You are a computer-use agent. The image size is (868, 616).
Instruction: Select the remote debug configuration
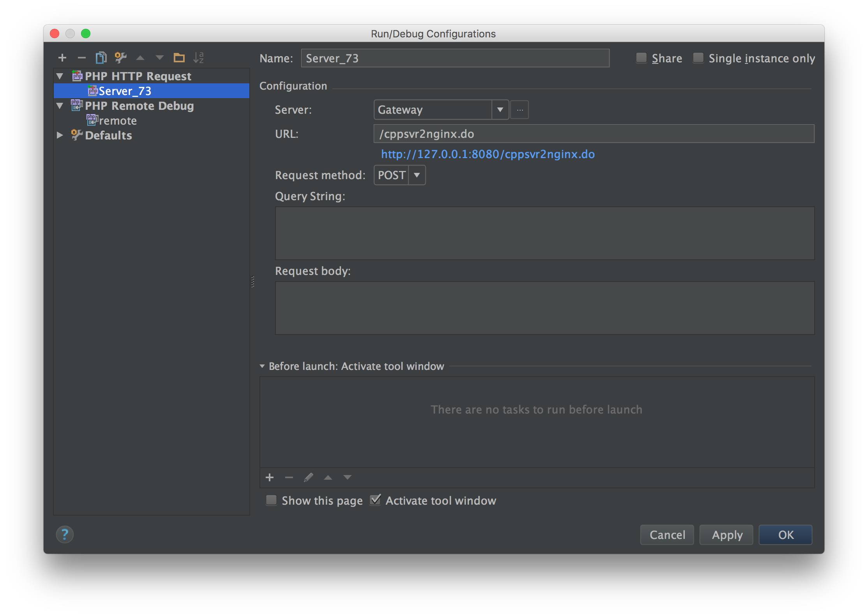(x=118, y=121)
